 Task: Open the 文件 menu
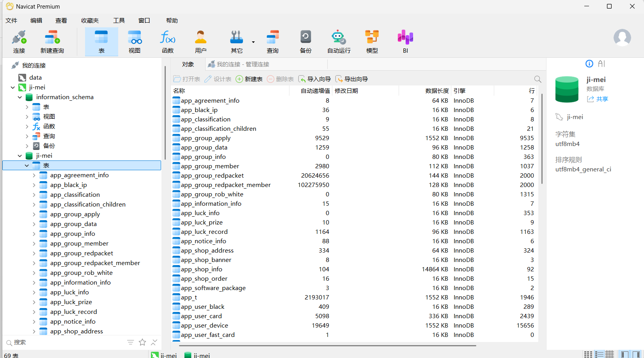click(x=11, y=20)
